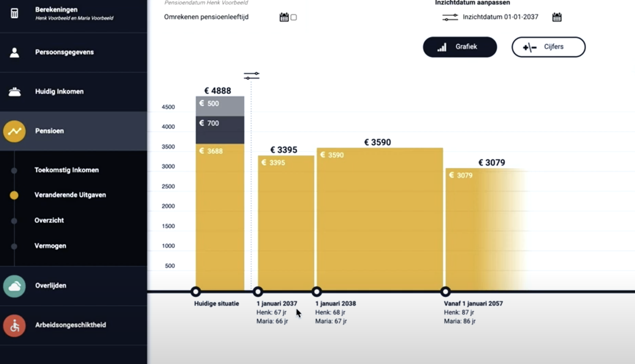Go to Overzicht section

point(49,220)
